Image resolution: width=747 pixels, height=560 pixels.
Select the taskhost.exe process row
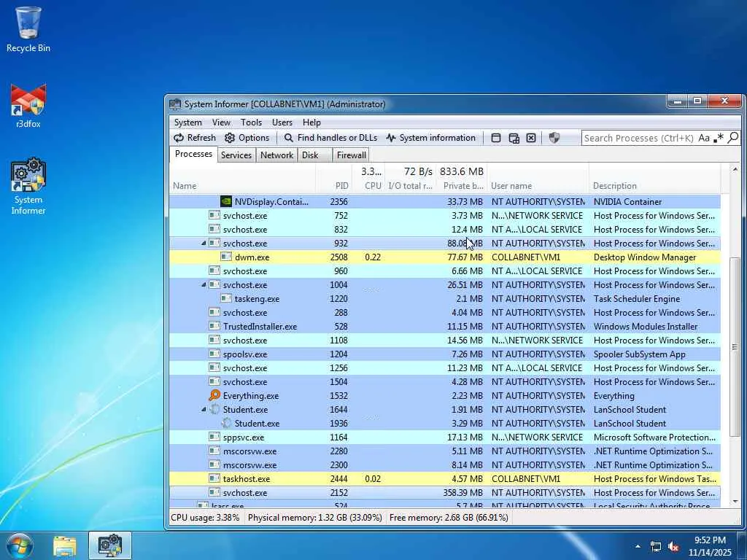pos(445,478)
